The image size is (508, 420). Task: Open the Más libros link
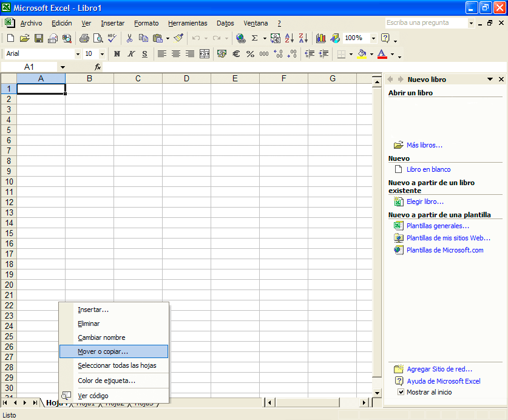pos(424,145)
